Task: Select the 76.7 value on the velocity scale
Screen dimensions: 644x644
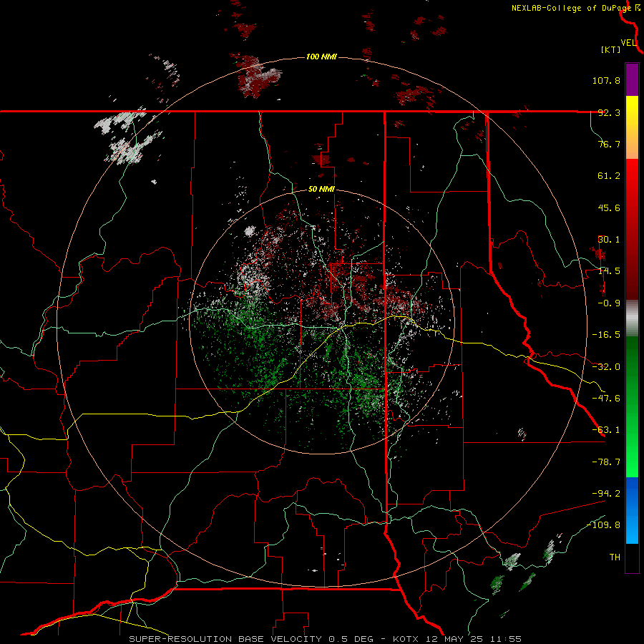Action: coord(609,144)
